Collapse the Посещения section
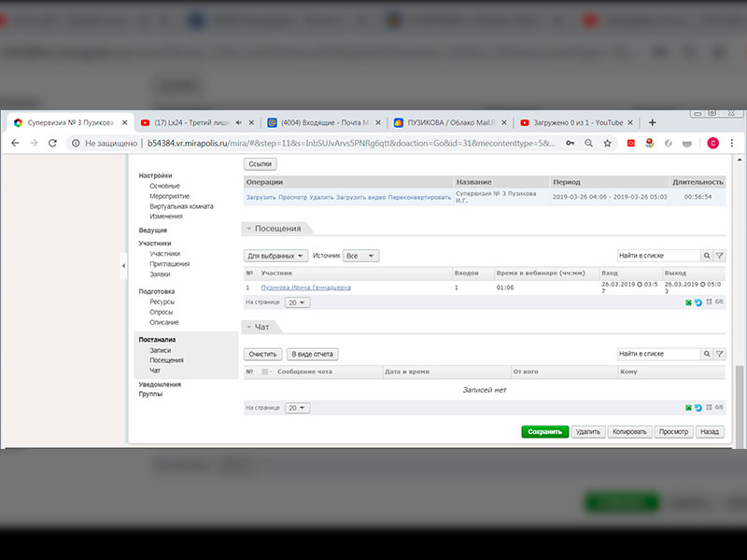 (x=248, y=229)
